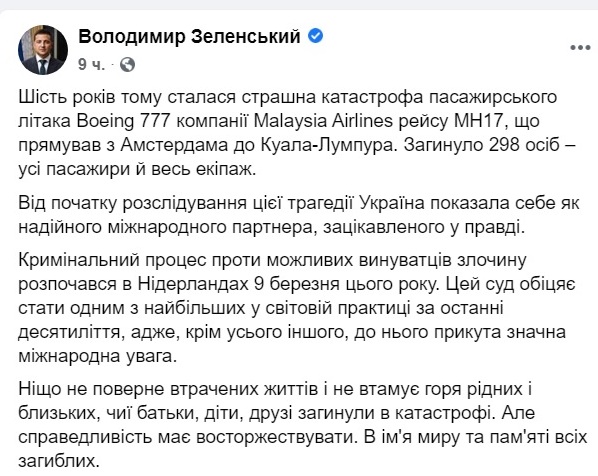598x476 pixels.
Task: Click the words 'Boeing 777' in post
Action: click(123, 121)
